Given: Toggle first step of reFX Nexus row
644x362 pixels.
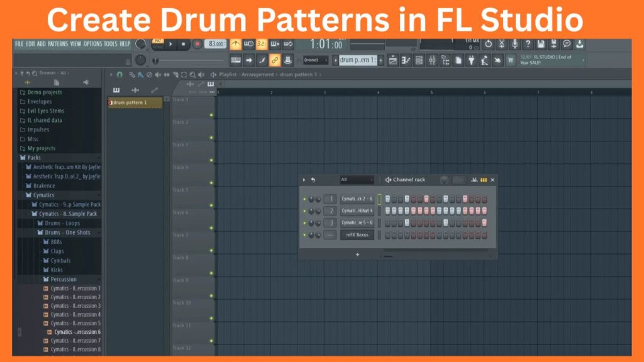Looking at the screenshot, I should tap(387, 235).
